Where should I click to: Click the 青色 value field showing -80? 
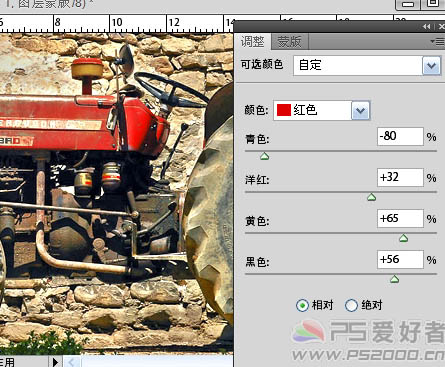(400, 136)
